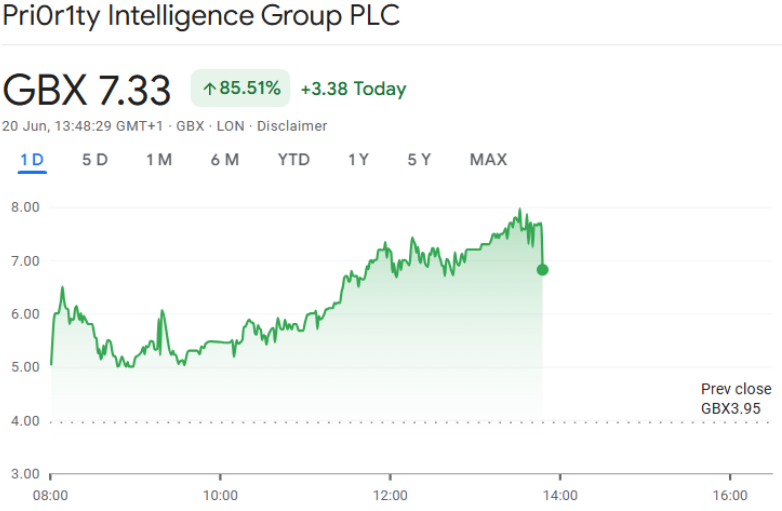Click the 8.00 price axis label
The height and width of the screenshot is (511, 782).
pyautogui.click(x=23, y=207)
